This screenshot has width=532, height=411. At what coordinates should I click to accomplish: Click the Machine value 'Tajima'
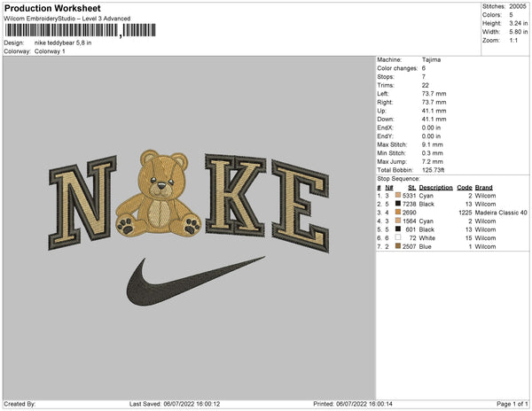[431, 59]
